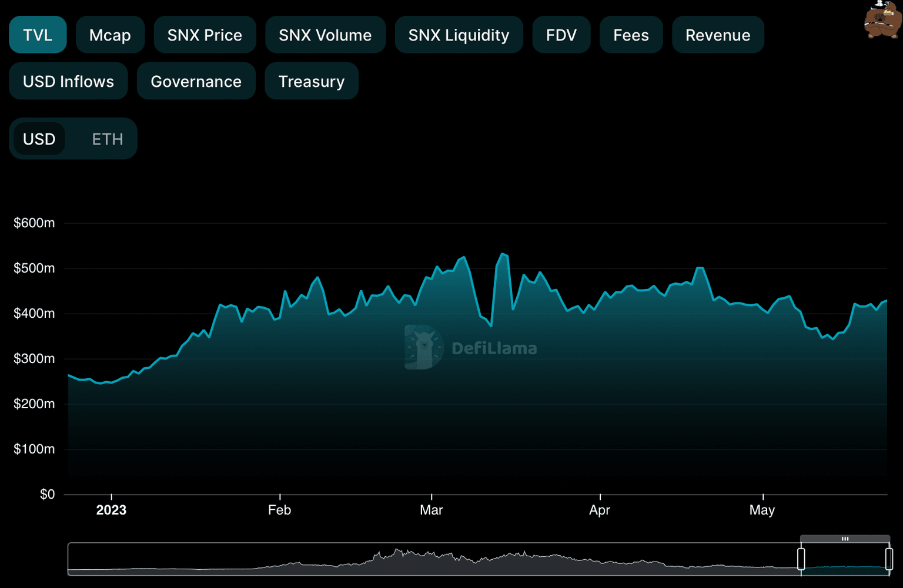
Task: Open the Treasury metric
Action: click(x=311, y=81)
